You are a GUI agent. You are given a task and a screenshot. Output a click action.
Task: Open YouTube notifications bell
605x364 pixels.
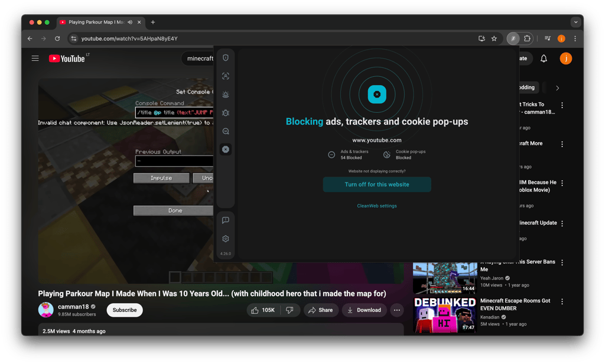click(x=544, y=58)
